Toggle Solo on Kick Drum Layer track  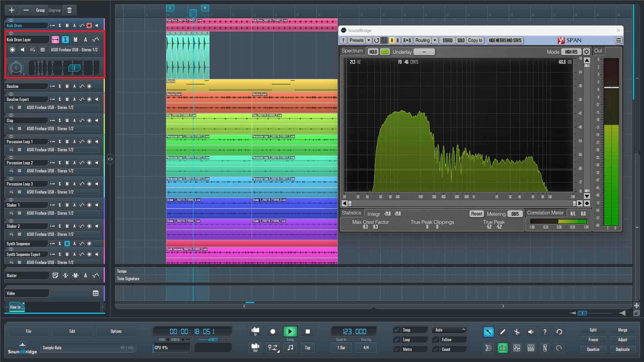(65, 40)
